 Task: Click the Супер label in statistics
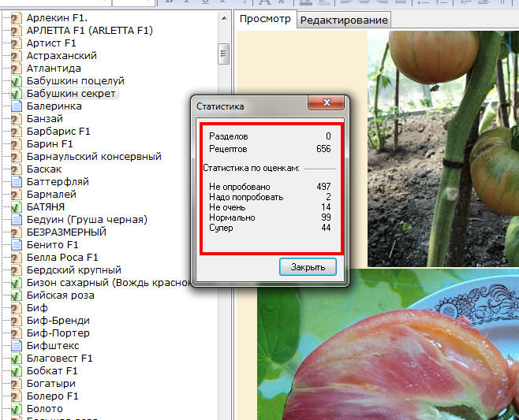click(221, 229)
